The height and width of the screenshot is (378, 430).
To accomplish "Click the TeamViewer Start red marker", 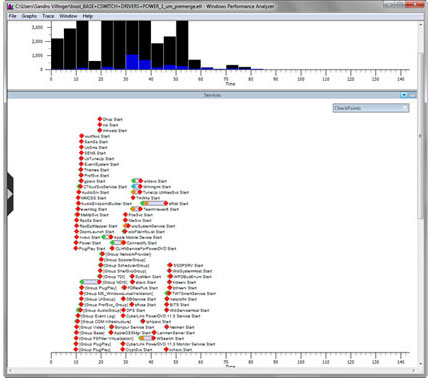I will pyautogui.click(x=140, y=209).
